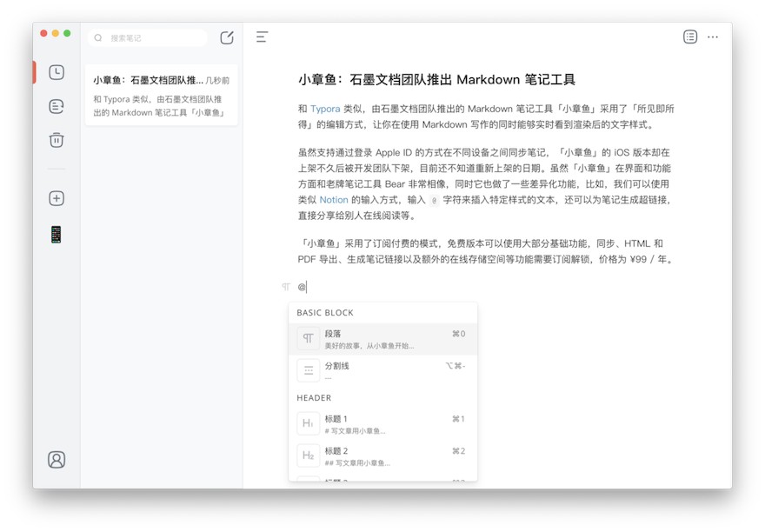The width and height of the screenshot is (765, 532).
Task: Click the add notebook plus icon
Action: (57, 198)
